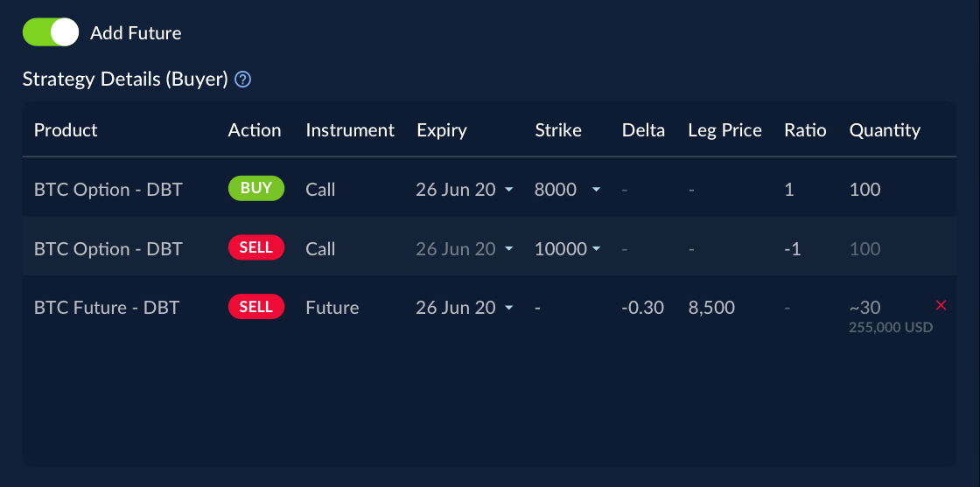
Task: Click the green BUY action badge
Action: [x=255, y=189]
